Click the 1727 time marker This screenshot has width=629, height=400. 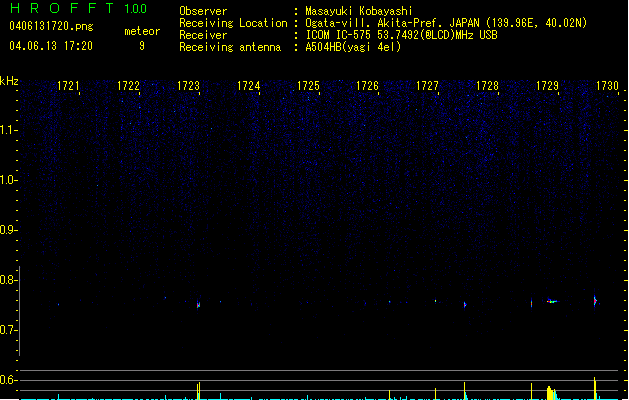[x=428, y=86]
